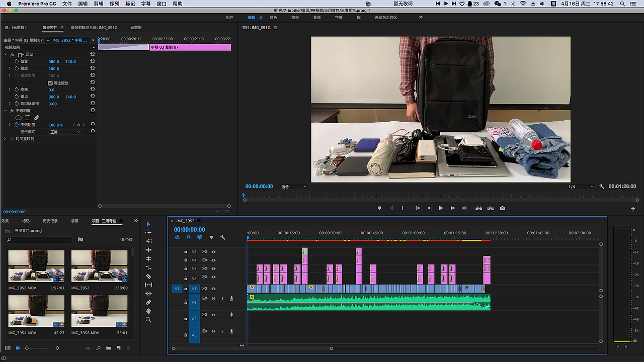Toggle opacity stopwatch animation
Screen dimensions: 644x362
(16, 125)
